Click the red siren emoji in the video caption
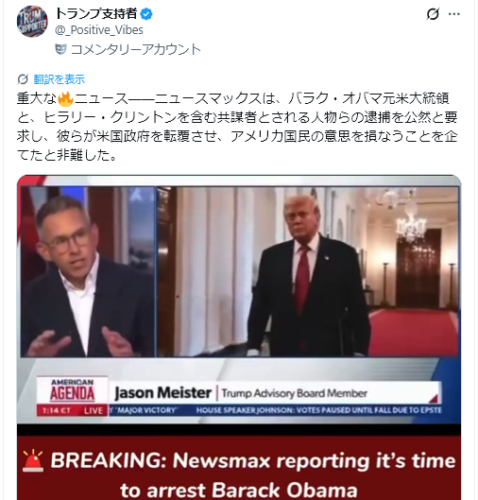 pyautogui.click(x=33, y=461)
